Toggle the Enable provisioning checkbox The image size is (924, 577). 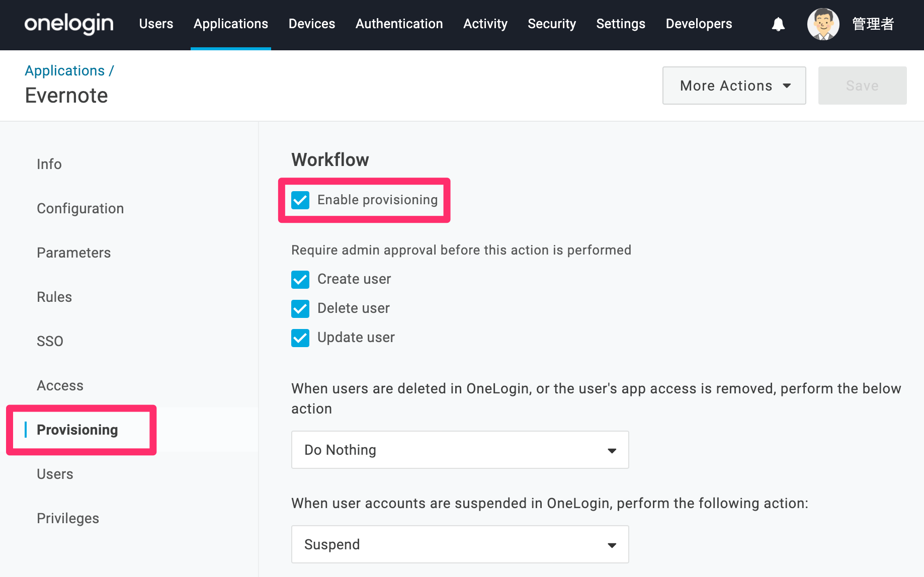(300, 200)
